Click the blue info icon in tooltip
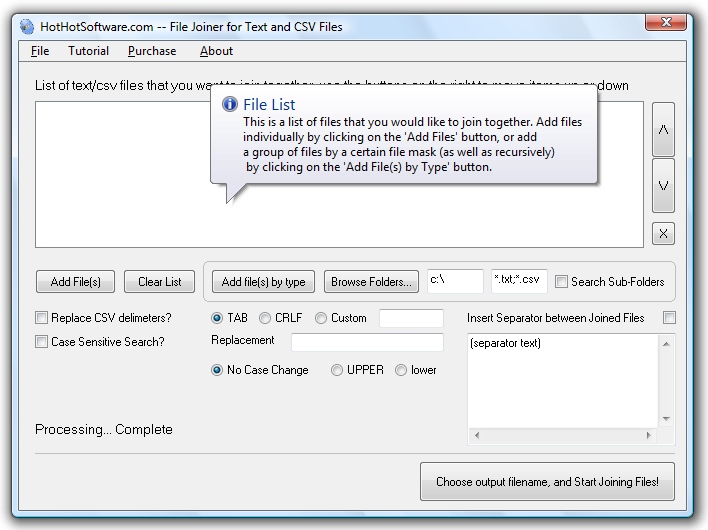The width and height of the screenshot is (708, 530). pos(229,104)
